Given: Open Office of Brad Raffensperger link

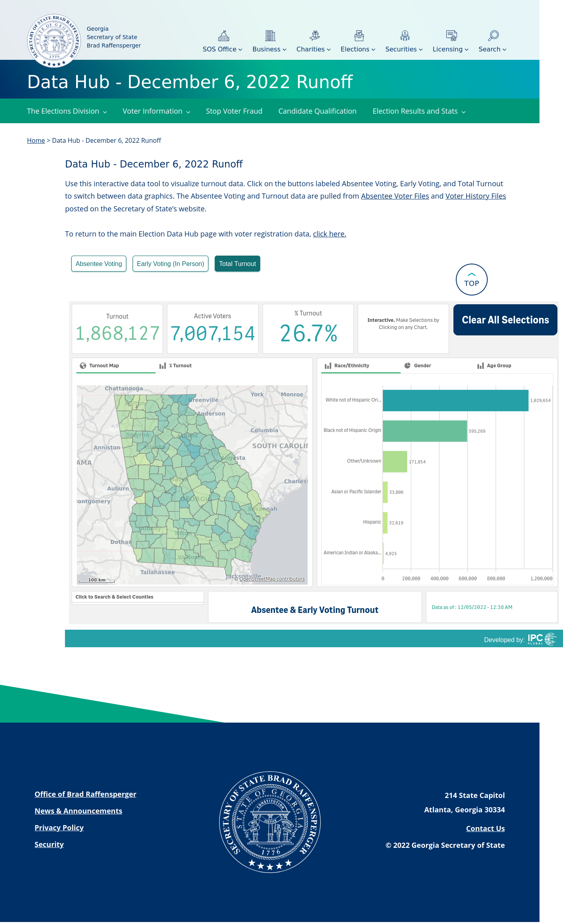Looking at the screenshot, I should point(85,794).
